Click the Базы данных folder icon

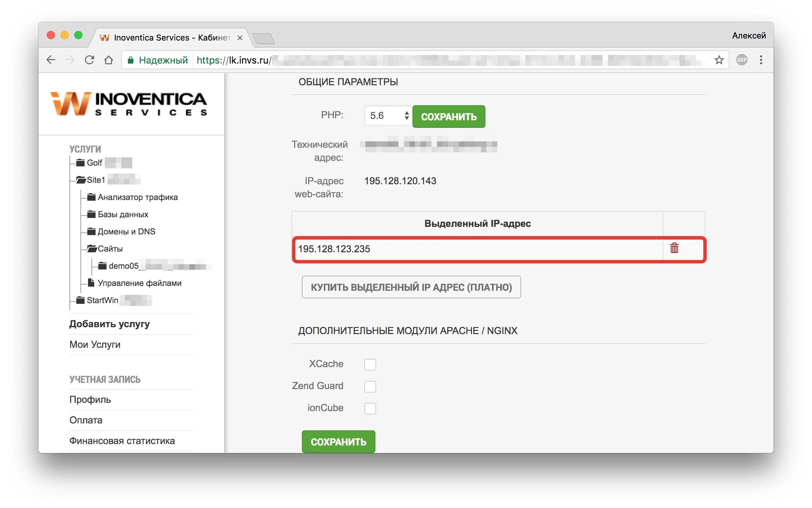[91, 214]
